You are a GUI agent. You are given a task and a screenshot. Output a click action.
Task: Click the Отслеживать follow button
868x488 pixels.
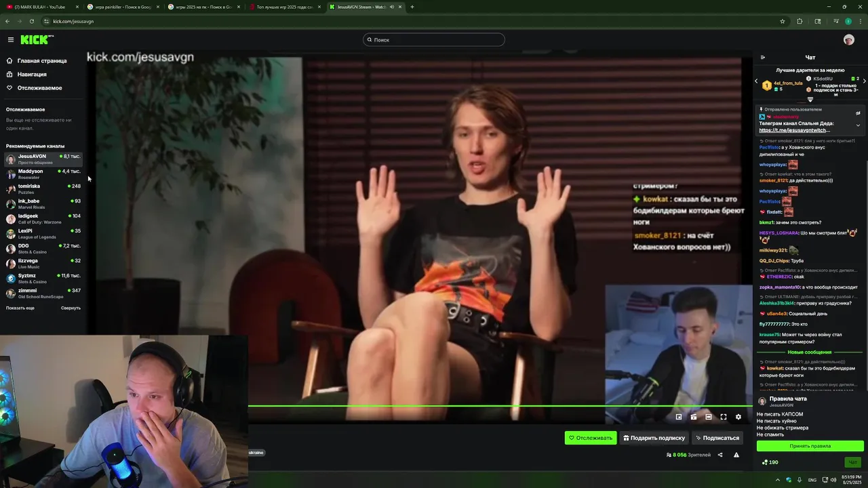tap(591, 438)
